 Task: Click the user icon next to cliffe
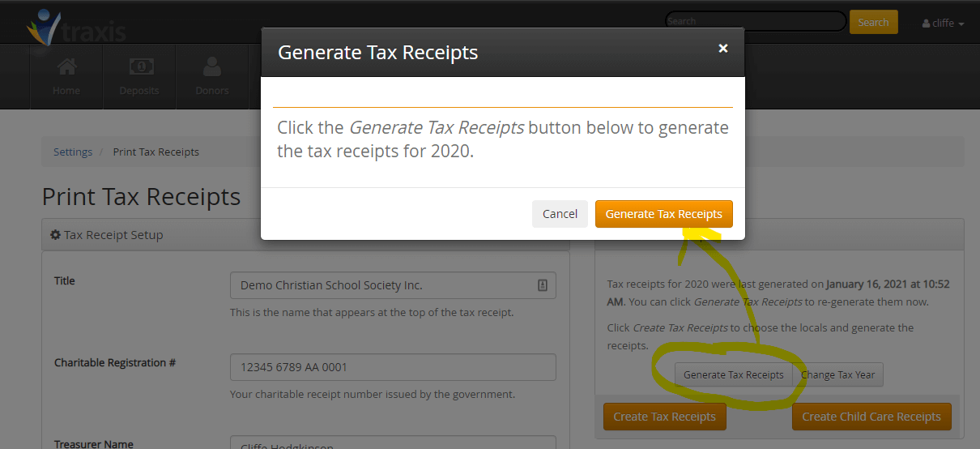click(x=926, y=24)
